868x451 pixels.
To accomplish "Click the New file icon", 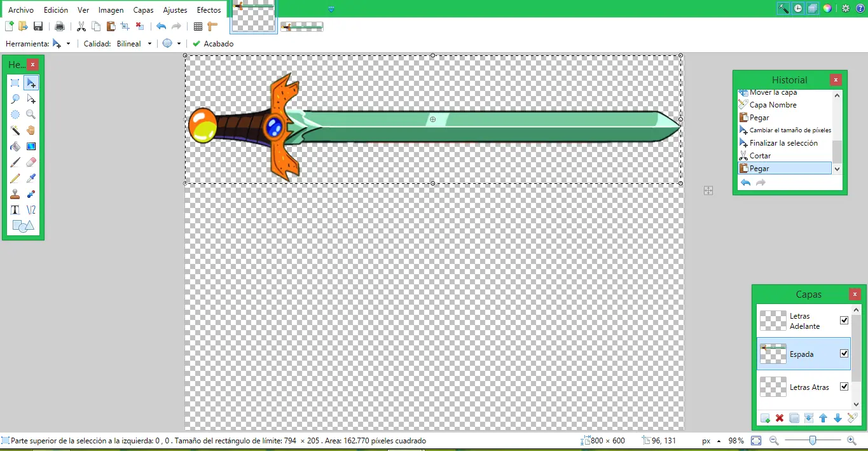I will (9, 26).
